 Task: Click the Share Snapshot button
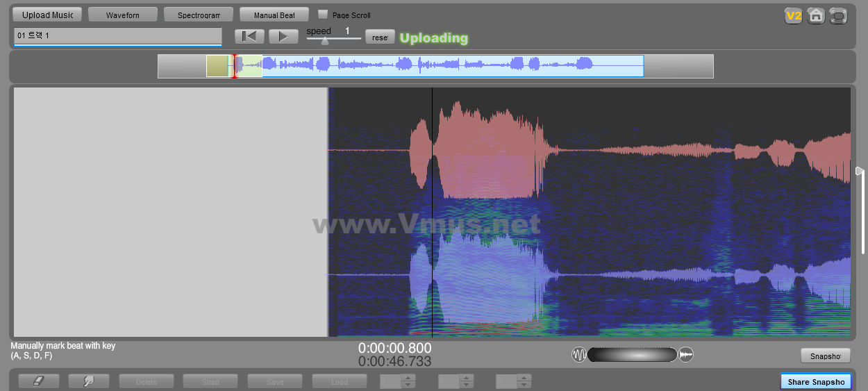[x=816, y=381]
